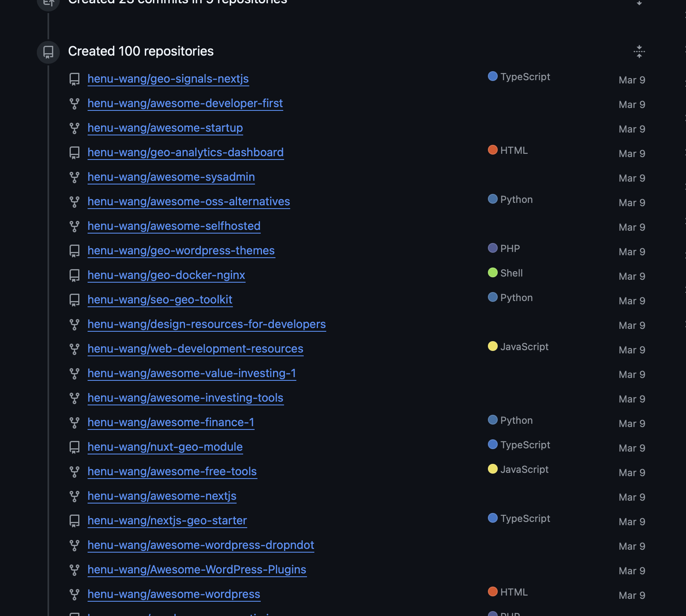686x616 pixels.
Task: Click repo icon beside geo-docker-nginx
Action: 74,275
